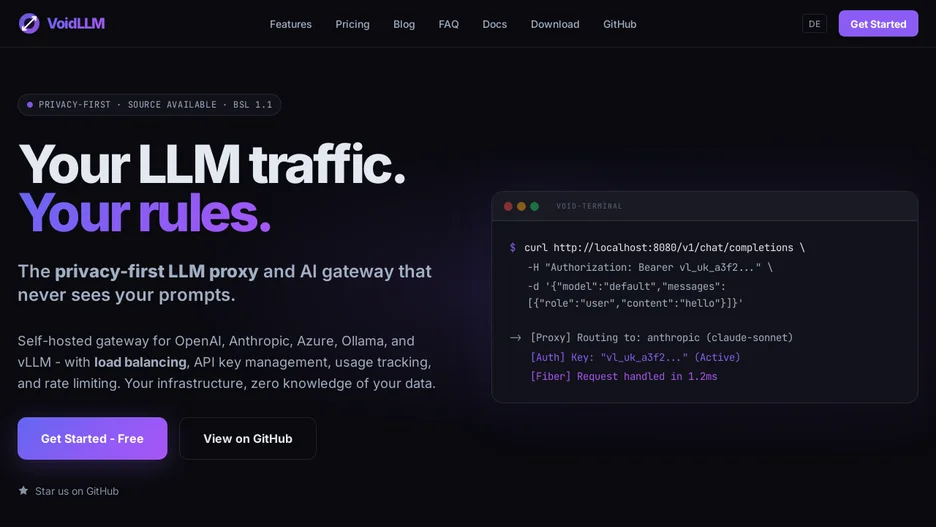Click the bold 'load balancing' text
936x527 pixels.
[x=140, y=362]
